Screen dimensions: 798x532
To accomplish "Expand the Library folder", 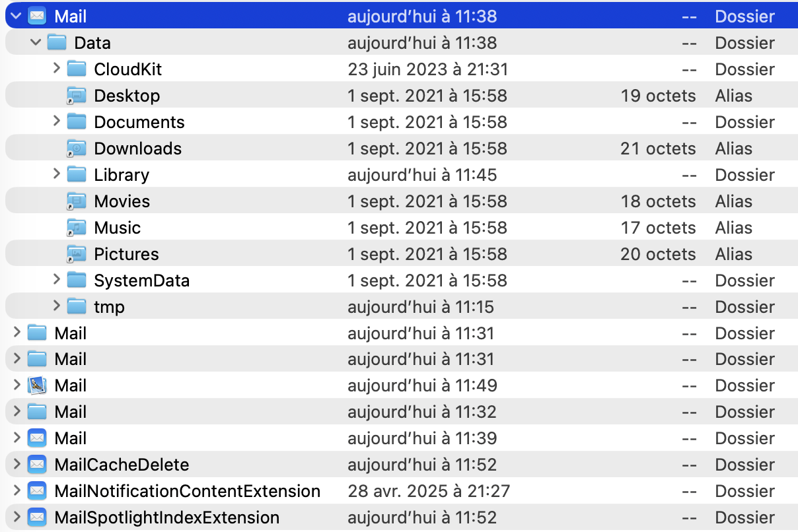I will (57, 174).
